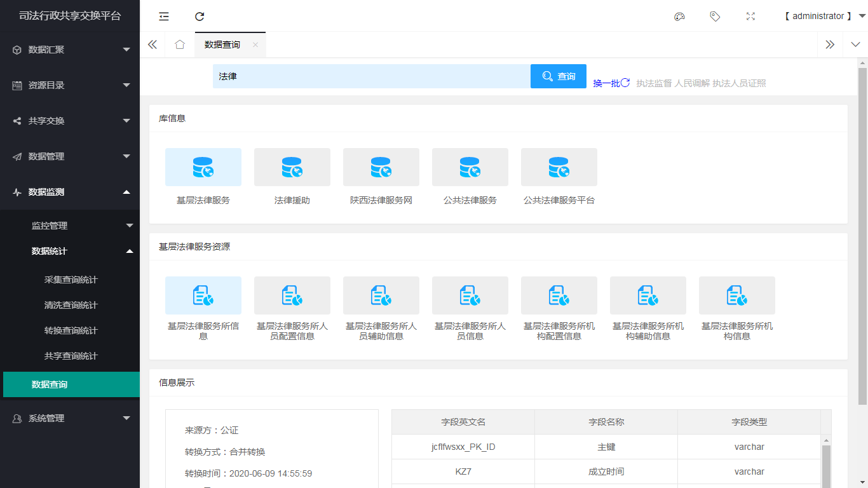Open 采集查询统计 in the sidebar
The image size is (868, 488).
point(71,280)
